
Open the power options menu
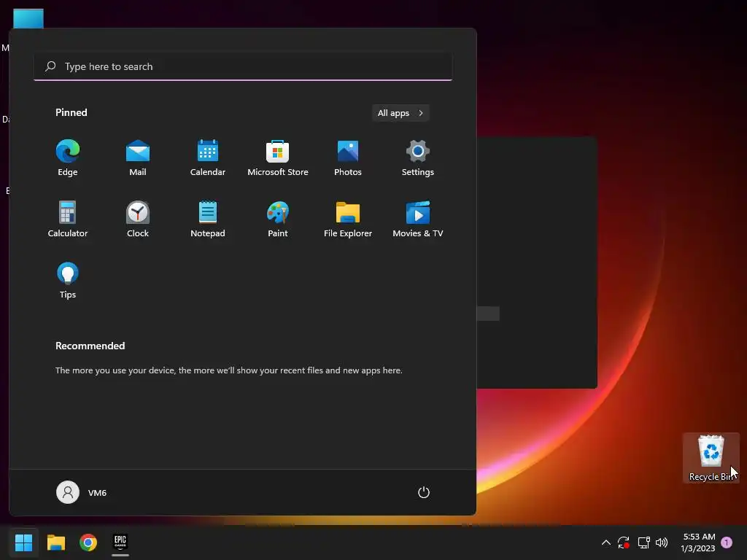[x=424, y=492]
